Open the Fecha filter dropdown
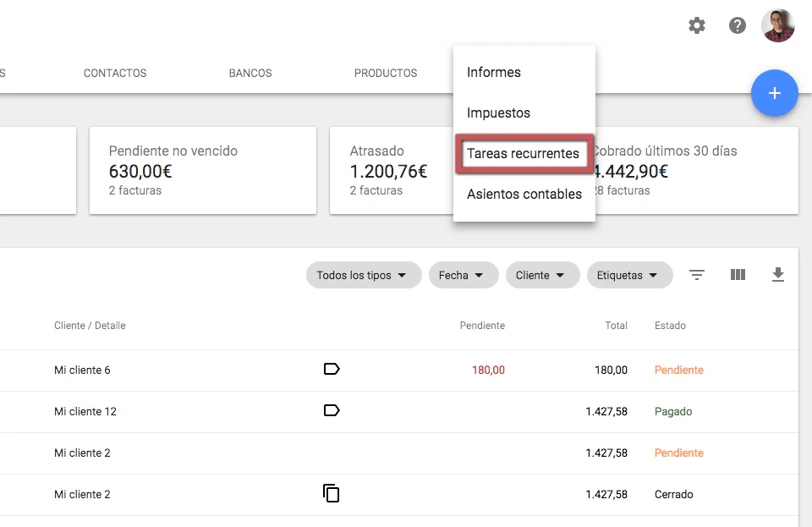The image size is (812, 527). point(461,275)
